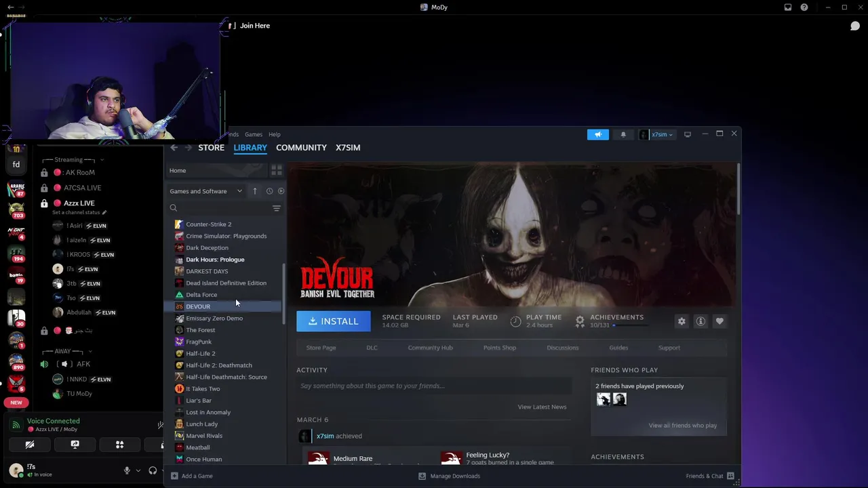
Task: Open Discord activities button in voice panel
Action: pyautogui.click(x=119, y=445)
